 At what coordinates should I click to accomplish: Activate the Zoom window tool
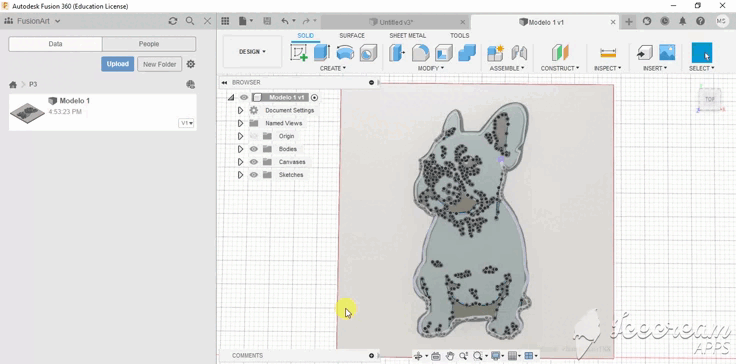[478, 356]
